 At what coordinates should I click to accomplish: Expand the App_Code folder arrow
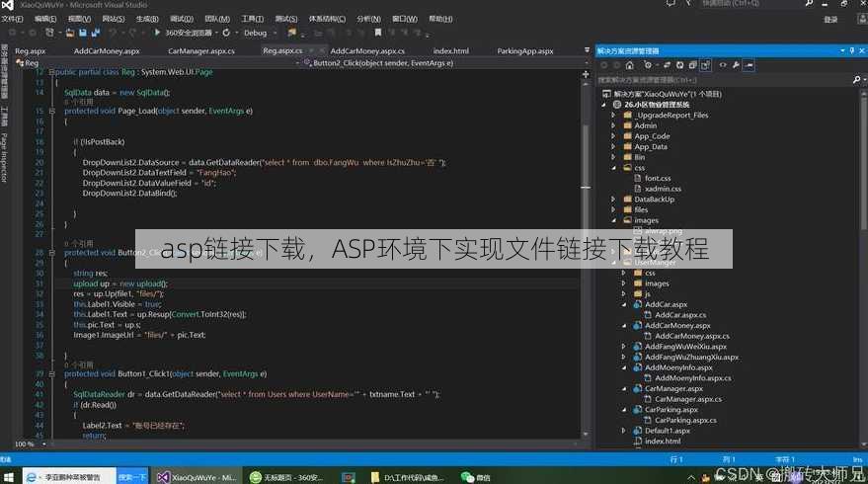point(613,136)
